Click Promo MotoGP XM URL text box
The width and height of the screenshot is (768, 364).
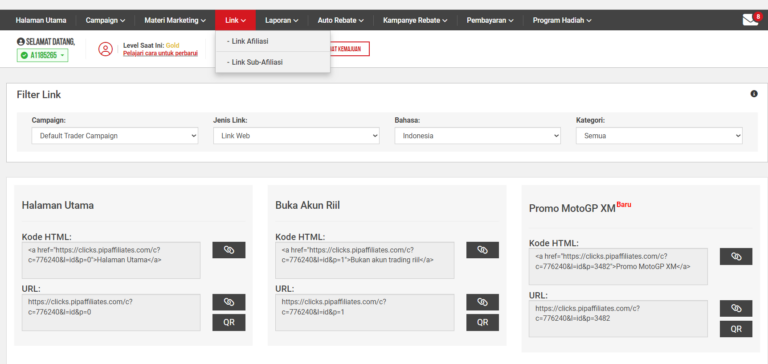pyautogui.click(x=618, y=318)
